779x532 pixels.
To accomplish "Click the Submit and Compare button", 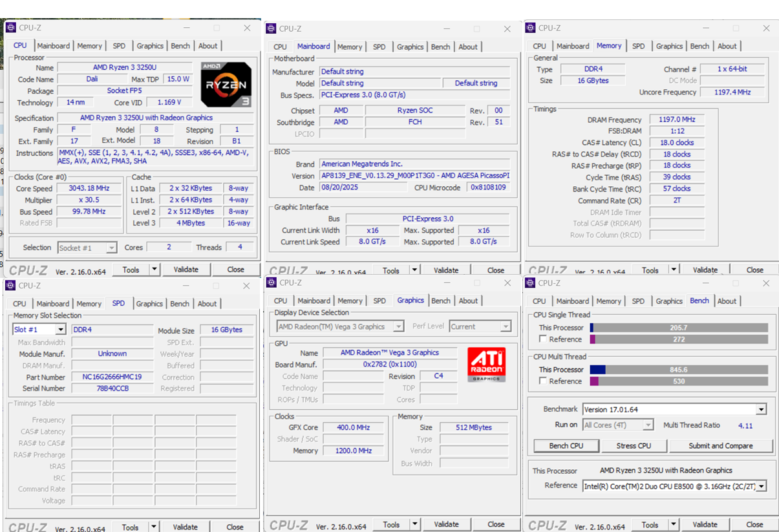I will click(720, 445).
